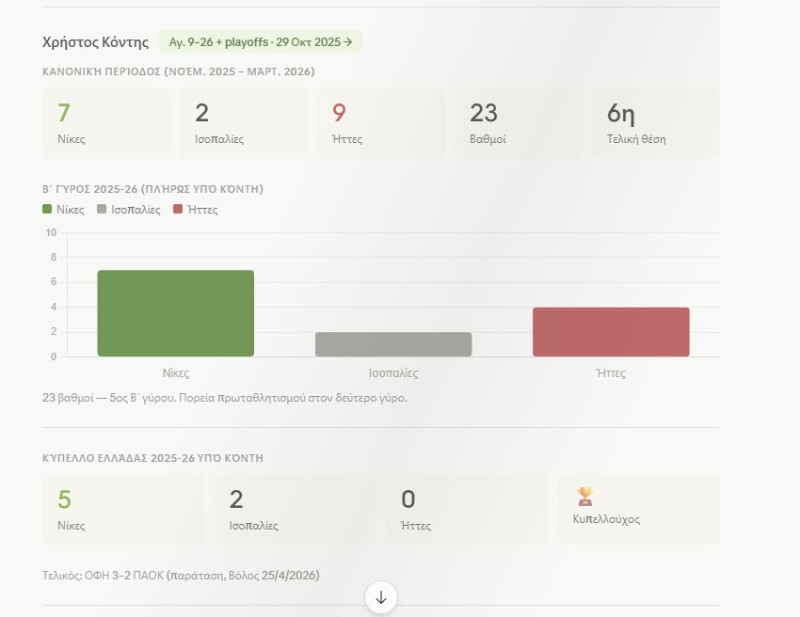This screenshot has height=617, width=800.
Task: Toggle the red Ήττες legend item
Action: click(x=195, y=210)
